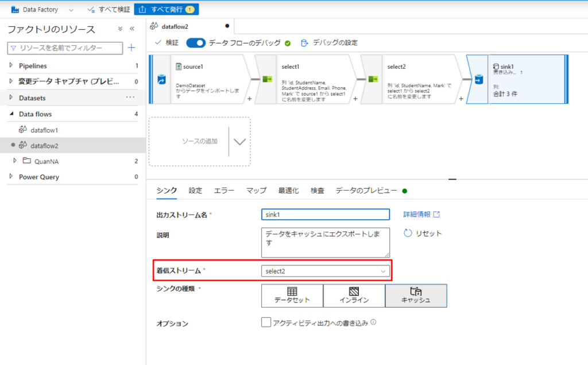Screen dimensions: 588x365
Task: Add new resource with plus icon
Action: (x=131, y=48)
